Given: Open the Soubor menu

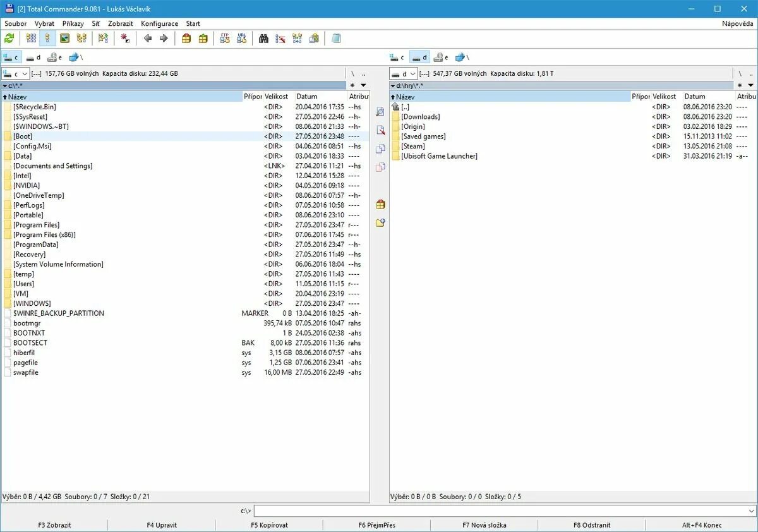Looking at the screenshot, I should pos(16,23).
